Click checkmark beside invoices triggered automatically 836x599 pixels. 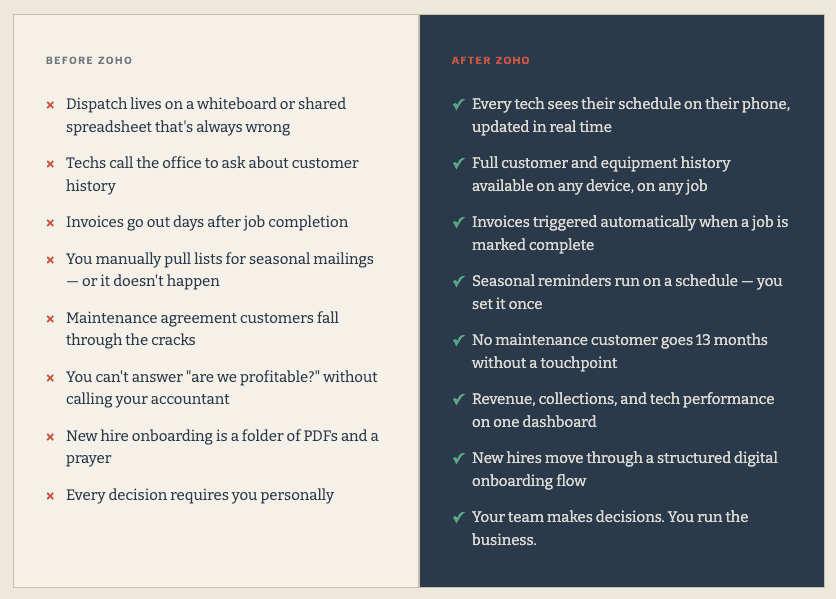coord(459,222)
